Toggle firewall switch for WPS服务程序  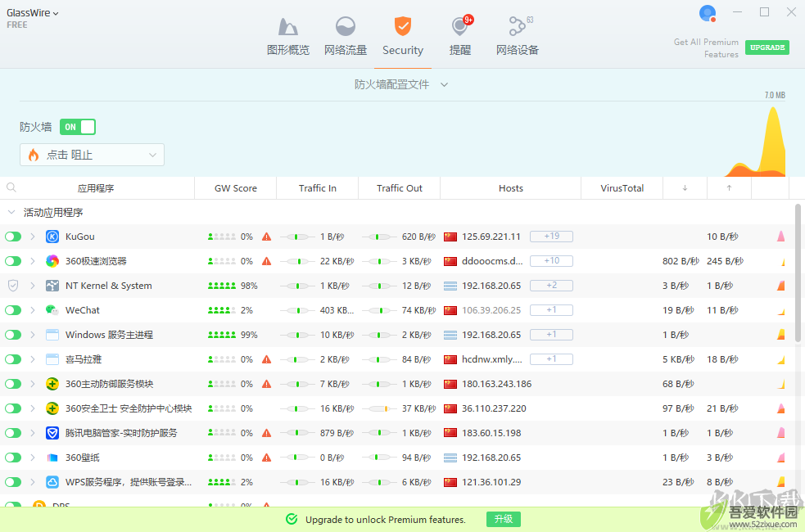coord(13,482)
